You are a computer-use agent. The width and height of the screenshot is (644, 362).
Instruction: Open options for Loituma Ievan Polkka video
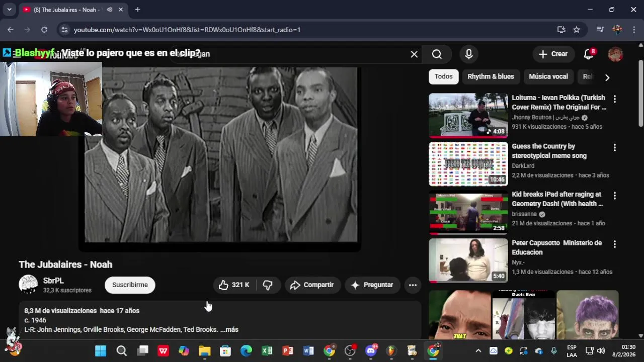click(614, 99)
